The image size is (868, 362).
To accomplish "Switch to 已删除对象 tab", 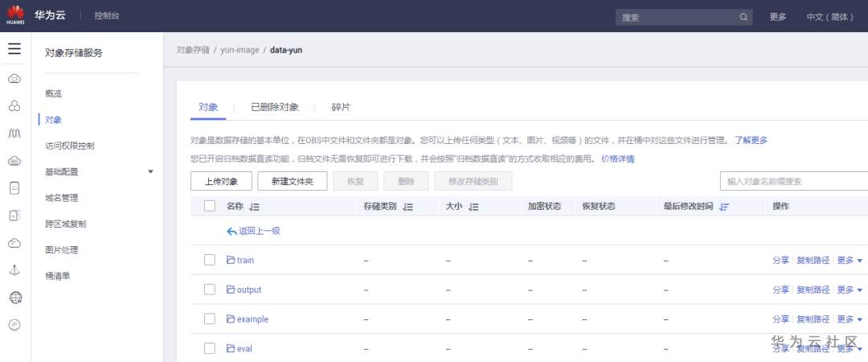I will (275, 108).
